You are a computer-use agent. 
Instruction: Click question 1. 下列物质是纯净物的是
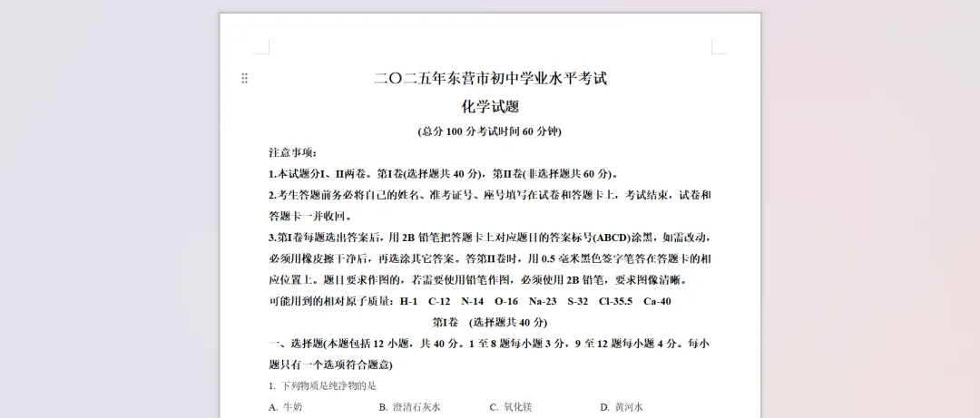322,386
